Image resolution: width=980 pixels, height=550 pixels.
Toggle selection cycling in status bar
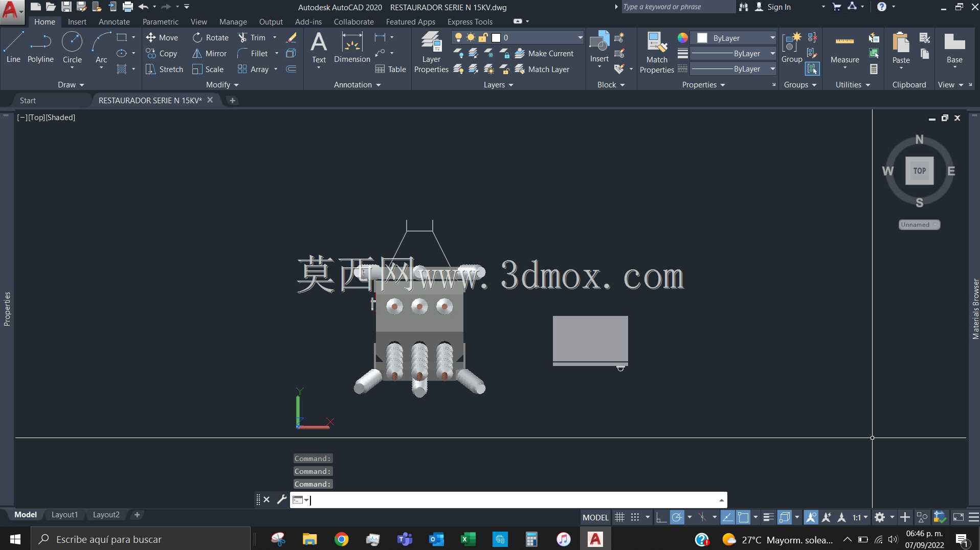pyautogui.click(x=784, y=517)
